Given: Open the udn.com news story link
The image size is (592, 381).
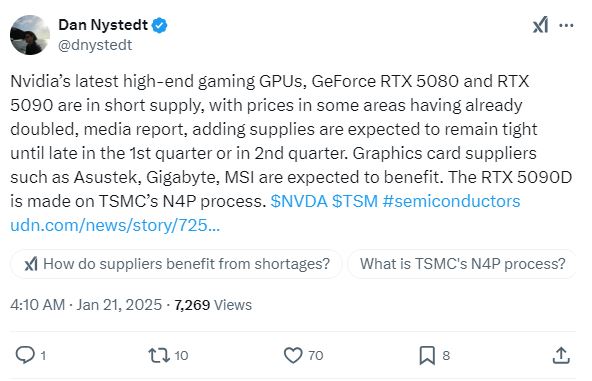Looking at the screenshot, I should [x=115, y=225].
